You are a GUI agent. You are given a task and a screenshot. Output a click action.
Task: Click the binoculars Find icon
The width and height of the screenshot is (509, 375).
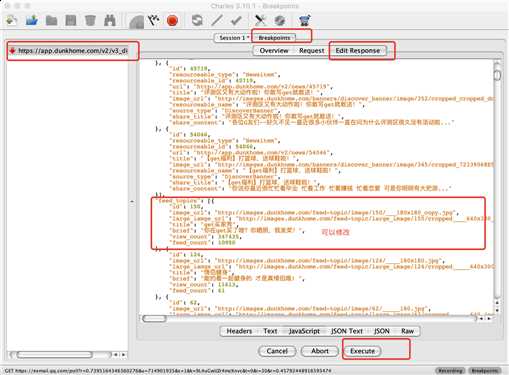pyautogui.click(x=110, y=21)
